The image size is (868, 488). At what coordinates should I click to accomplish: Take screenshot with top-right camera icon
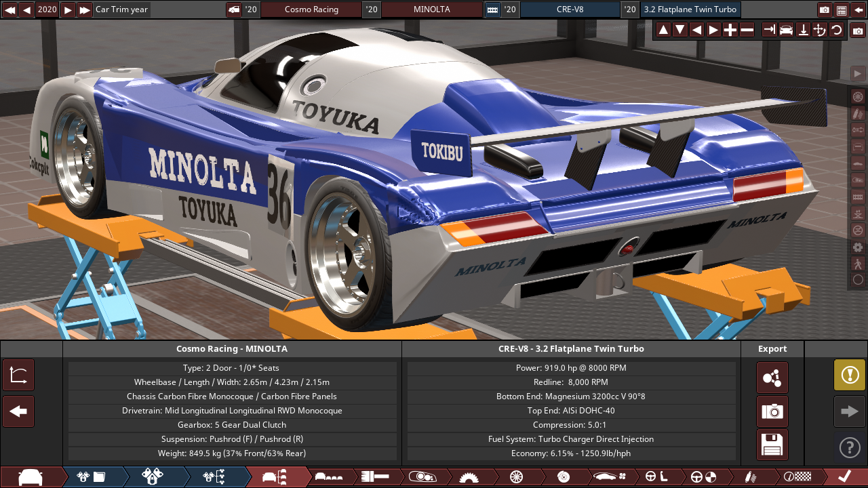[825, 9]
